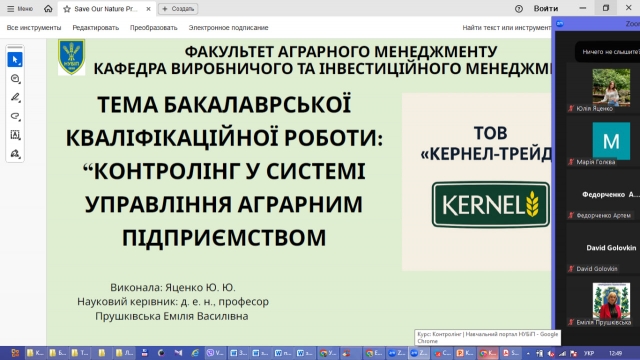
Task: Click the network signal tray icon
Action: (562, 353)
